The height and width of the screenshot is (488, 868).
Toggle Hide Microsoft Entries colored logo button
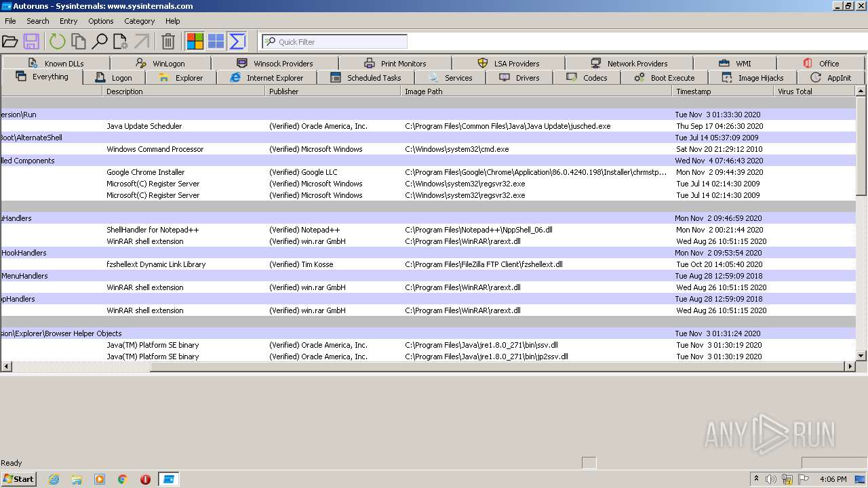click(195, 41)
